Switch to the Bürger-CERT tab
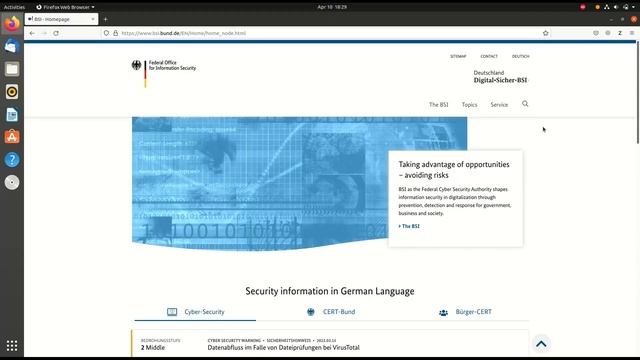Image resolution: width=640 pixels, height=360 pixels. tap(465, 312)
